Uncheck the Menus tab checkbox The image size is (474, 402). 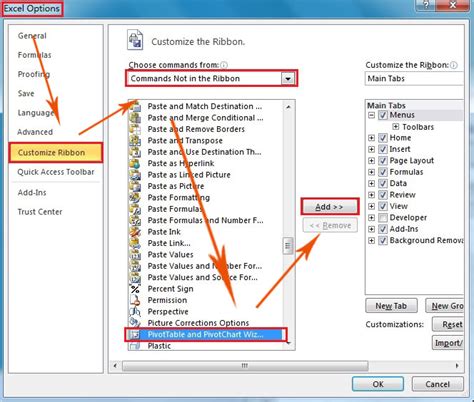coord(383,115)
